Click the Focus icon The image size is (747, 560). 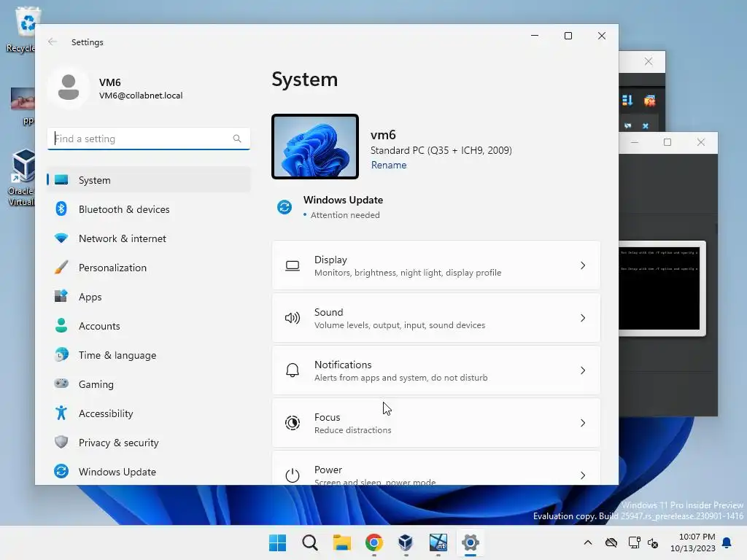[x=292, y=422]
